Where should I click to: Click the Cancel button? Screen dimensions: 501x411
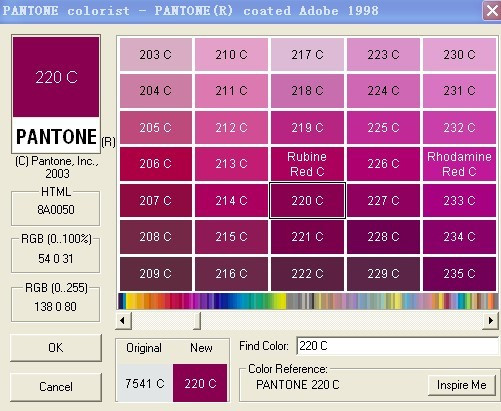(56, 387)
